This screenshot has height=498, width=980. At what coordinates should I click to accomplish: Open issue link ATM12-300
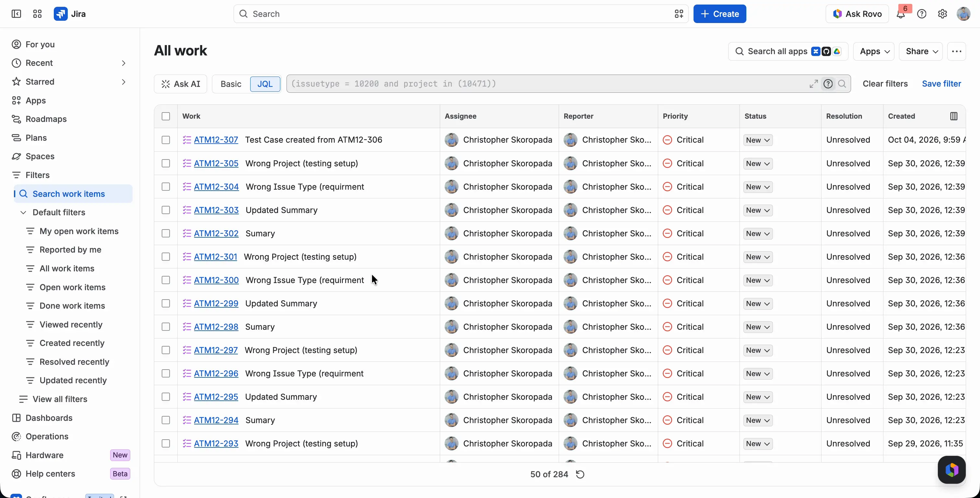click(x=216, y=280)
